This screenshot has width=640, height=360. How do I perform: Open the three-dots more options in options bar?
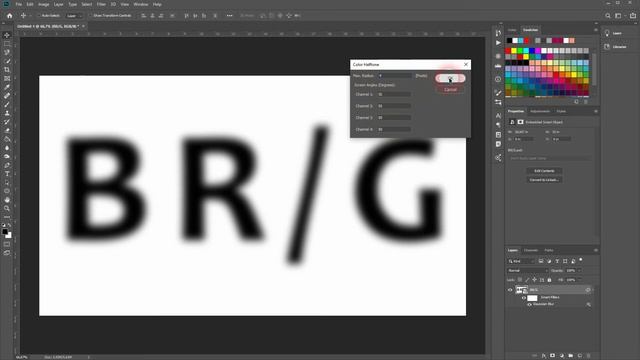(229, 16)
